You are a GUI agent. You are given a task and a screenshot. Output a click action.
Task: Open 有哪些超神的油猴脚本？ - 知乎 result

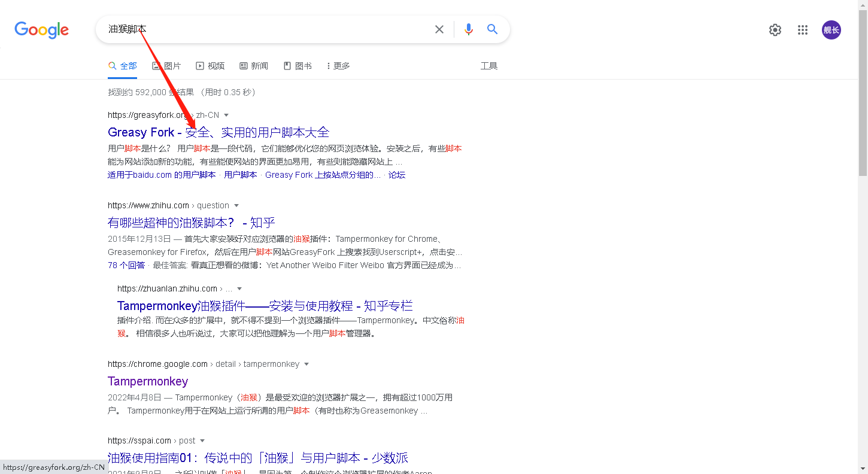(x=192, y=223)
